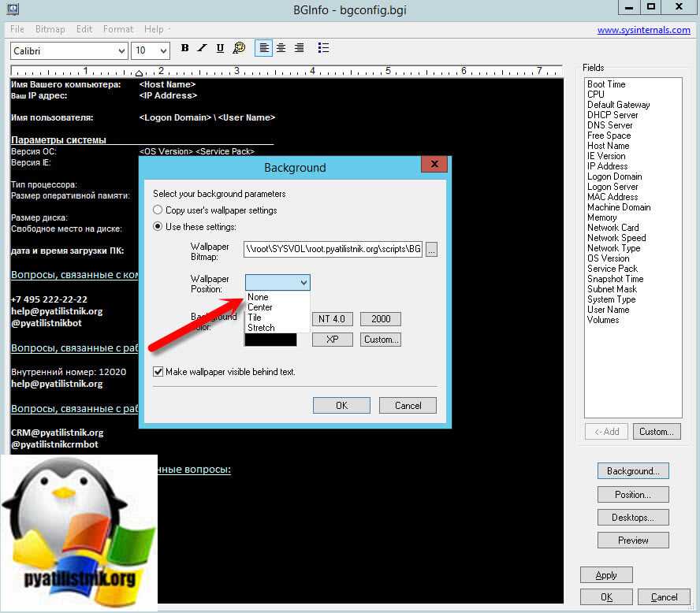Center align the text
The height and width of the screenshot is (613, 700).
(x=281, y=48)
